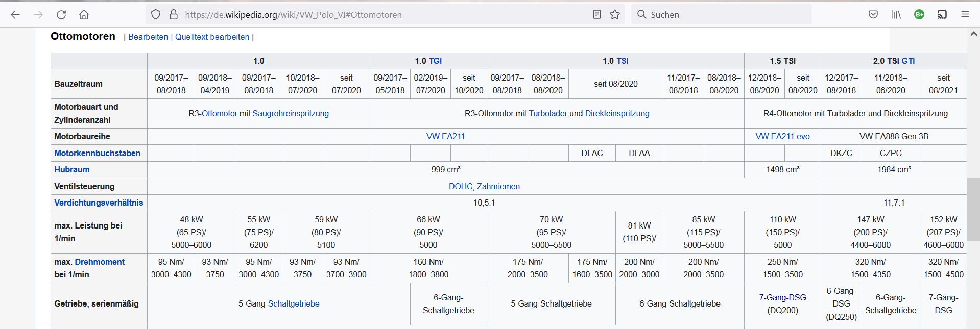
Task: Go to the Firefox home page
Action: click(x=84, y=15)
